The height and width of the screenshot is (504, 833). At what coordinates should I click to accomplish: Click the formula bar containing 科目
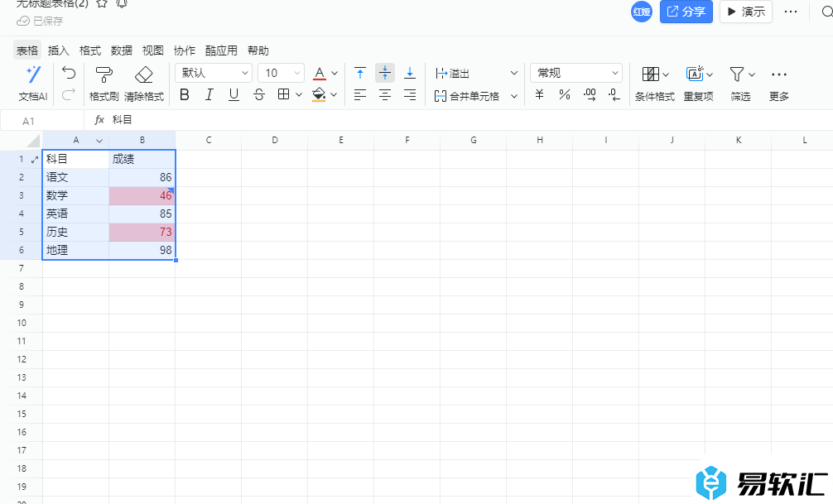coord(457,121)
